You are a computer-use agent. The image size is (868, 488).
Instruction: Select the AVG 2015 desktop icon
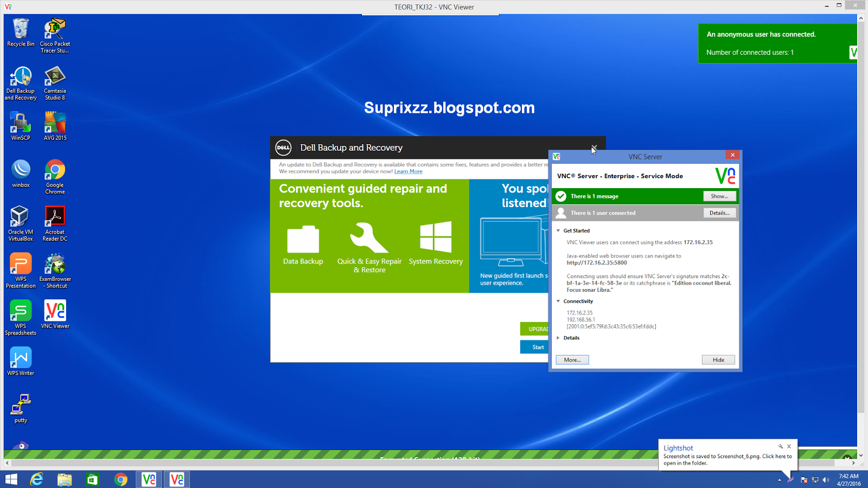[x=55, y=126]
